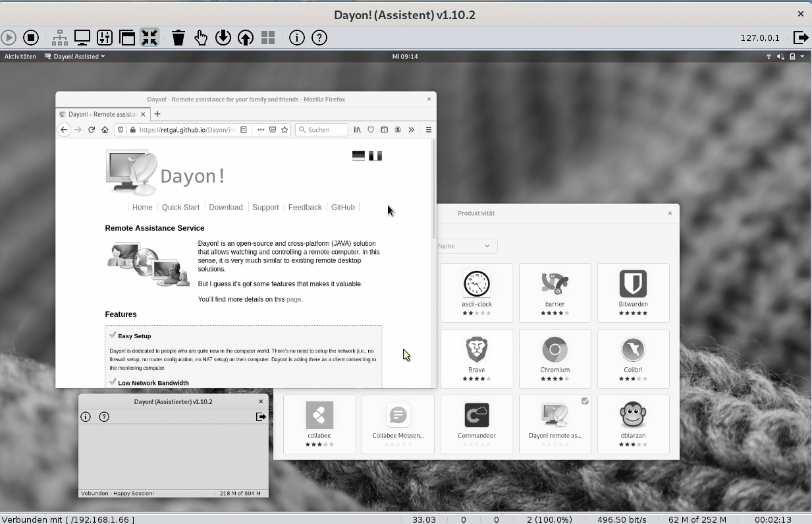Open the Name sort dropdown in Produktivität
This screenshot has height=524, width=812.
466,246
